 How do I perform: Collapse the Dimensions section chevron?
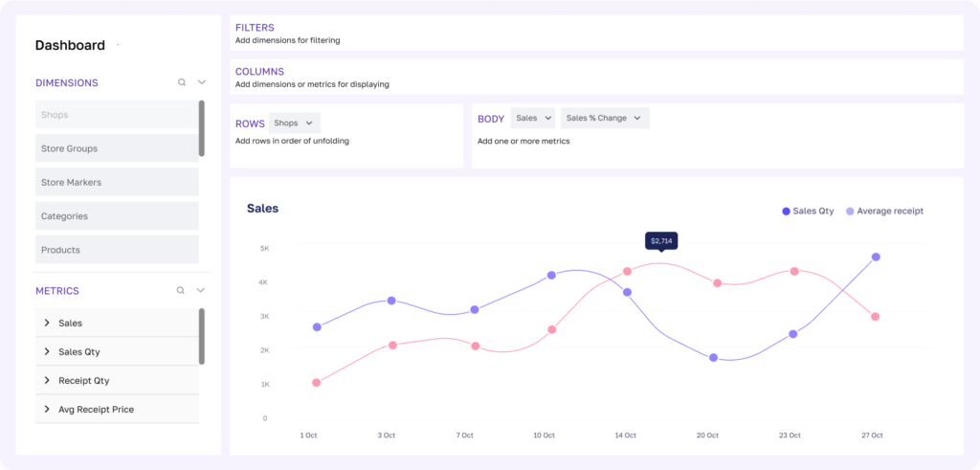pos(201,82)
